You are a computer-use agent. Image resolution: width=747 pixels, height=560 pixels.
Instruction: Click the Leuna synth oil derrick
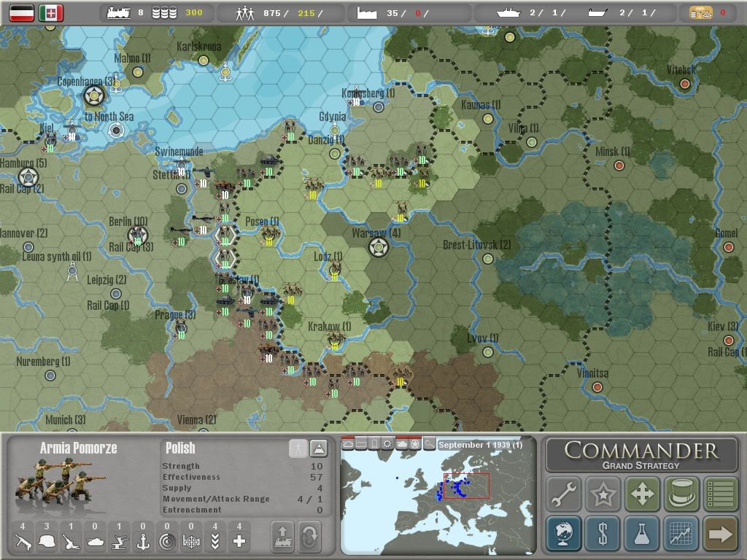point(72,271)
